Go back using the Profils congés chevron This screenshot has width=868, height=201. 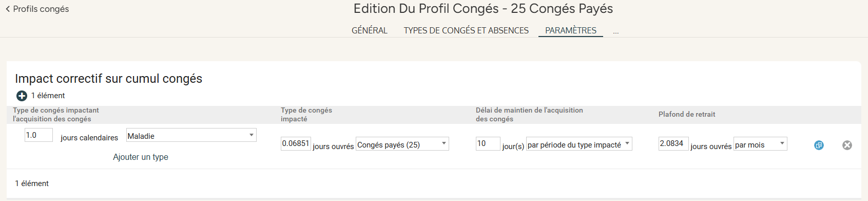(8, 9)
